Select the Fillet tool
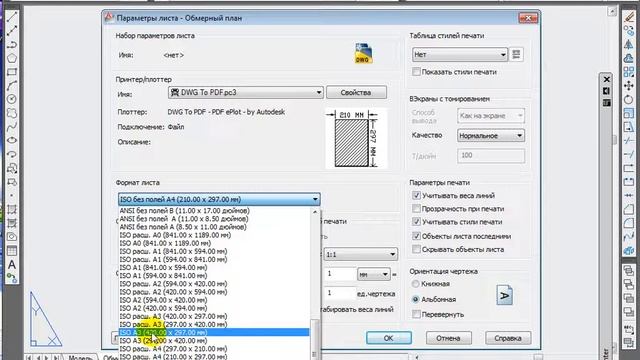Image resolution: width=640 pixels, height=360 pixels. coord(629,223)
